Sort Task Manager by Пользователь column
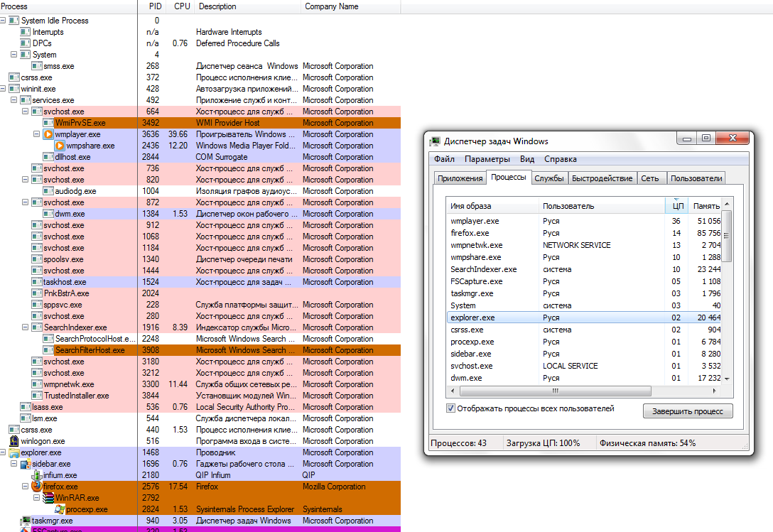773x532 pixels. pyautogui.click(x=602, y=206)
